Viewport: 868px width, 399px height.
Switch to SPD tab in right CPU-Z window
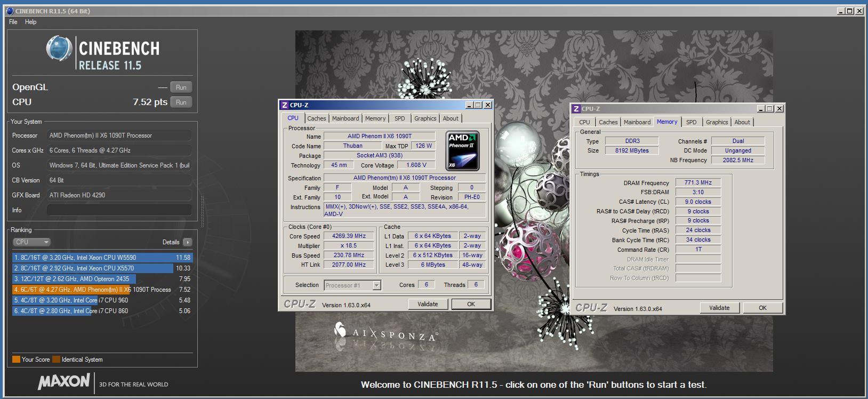(692, 122)
